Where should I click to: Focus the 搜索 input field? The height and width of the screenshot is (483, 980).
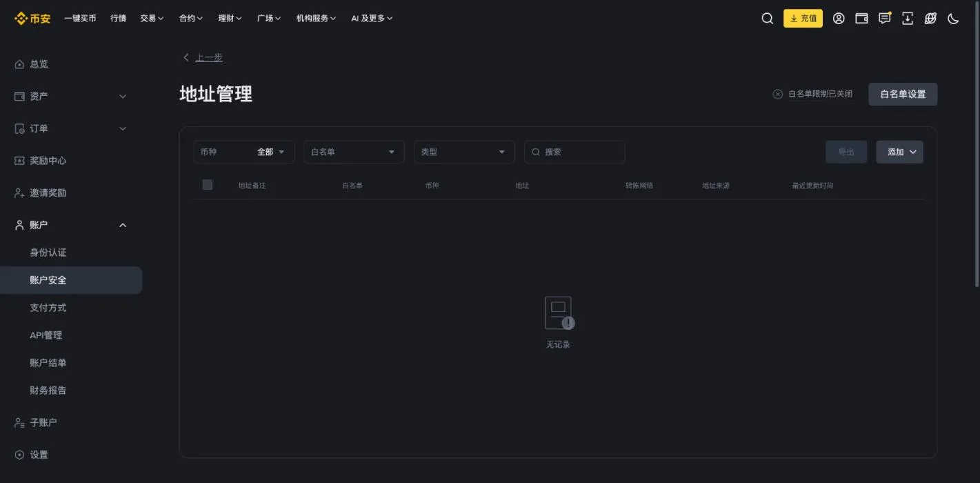click(x=574, y=152)
